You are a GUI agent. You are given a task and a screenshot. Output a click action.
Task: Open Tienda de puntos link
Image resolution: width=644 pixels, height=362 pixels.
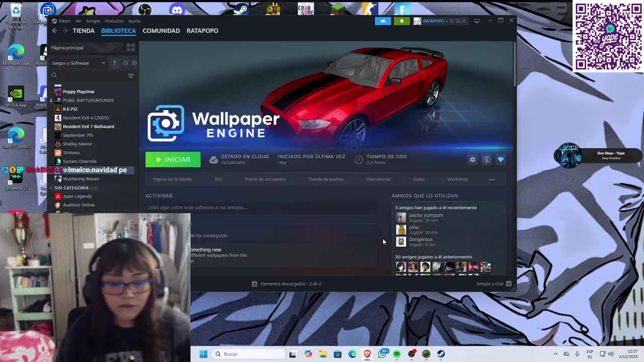point(326,179)
